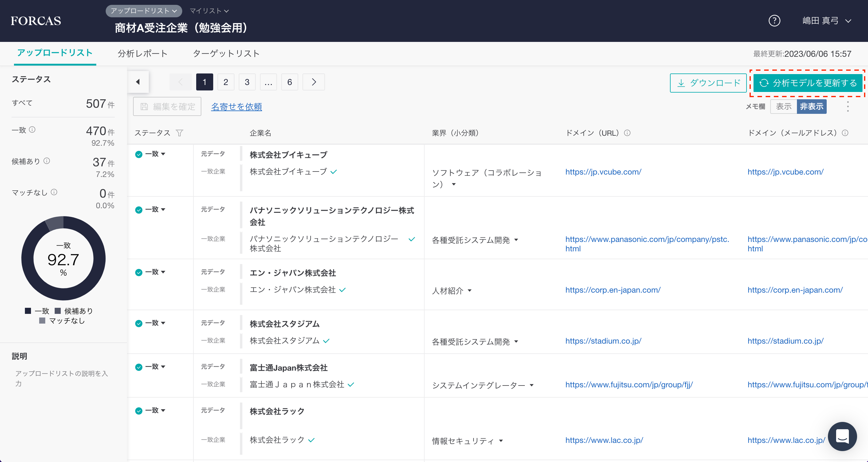
Task: Open the chat support bubble icon
Action: [842, 437]
